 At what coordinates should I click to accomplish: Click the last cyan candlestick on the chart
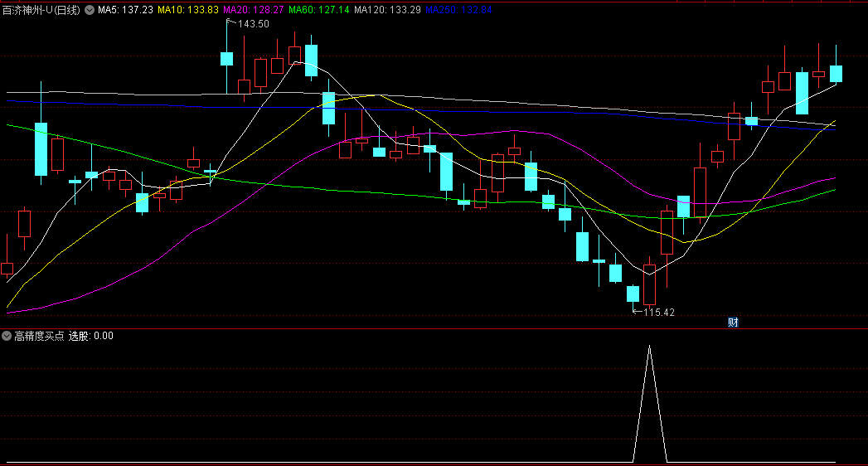click(836, 74)
